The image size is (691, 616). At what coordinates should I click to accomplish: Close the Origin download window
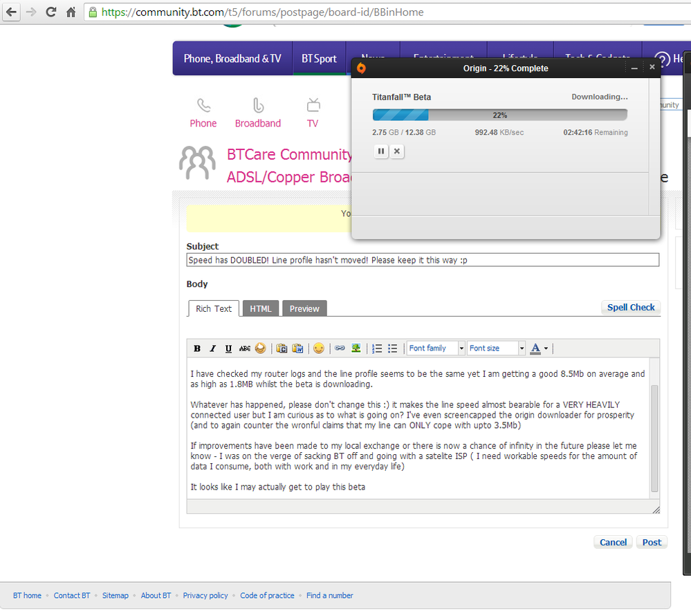coord(652,67)
